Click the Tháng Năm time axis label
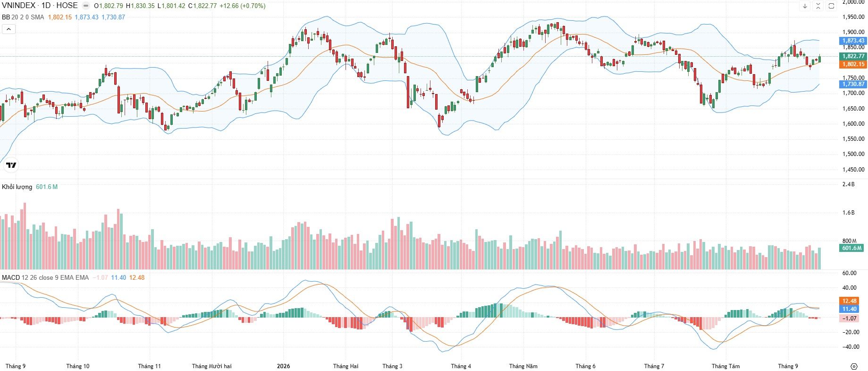This screenshot has width=868, height=371. point(523,366)
